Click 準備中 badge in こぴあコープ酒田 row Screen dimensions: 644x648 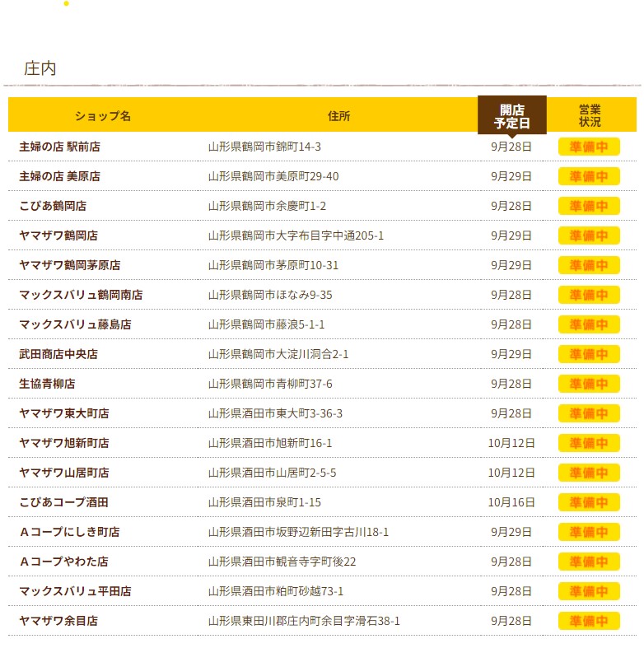tap(589, 502)
